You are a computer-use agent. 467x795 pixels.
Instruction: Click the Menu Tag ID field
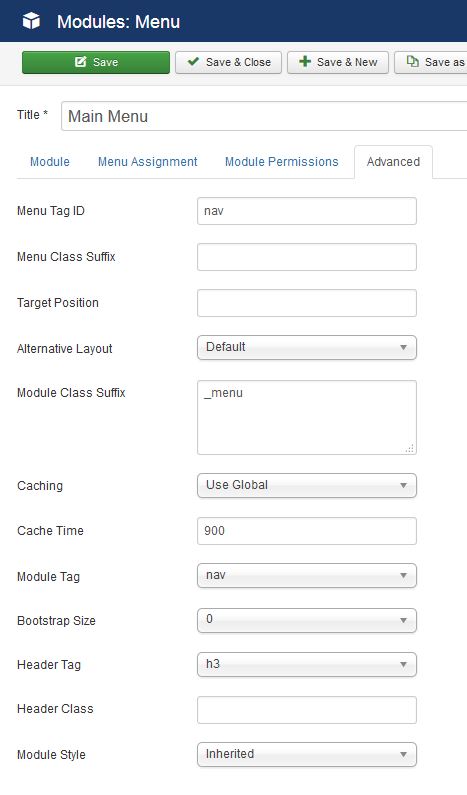[307, 211]
